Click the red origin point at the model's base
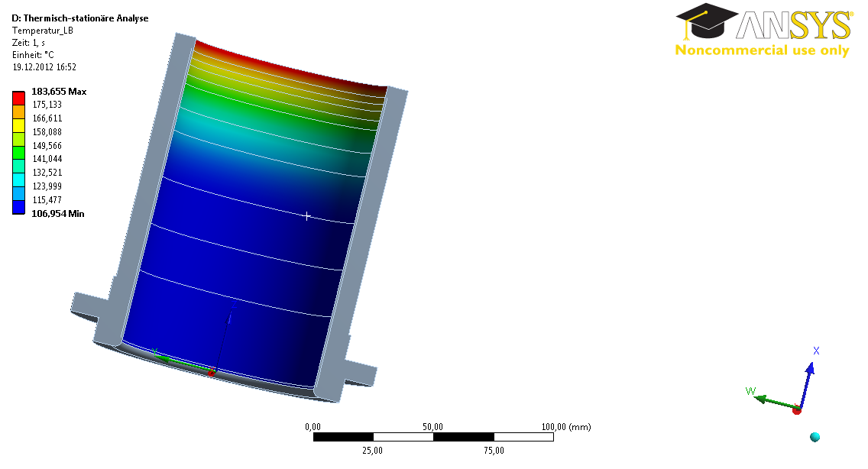The width and height of the screenshot is (868, 469). (x=212, y=372)
